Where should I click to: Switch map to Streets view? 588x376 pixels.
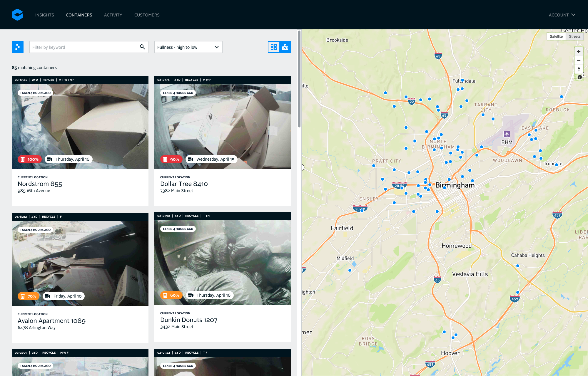(x=574, y=36)
